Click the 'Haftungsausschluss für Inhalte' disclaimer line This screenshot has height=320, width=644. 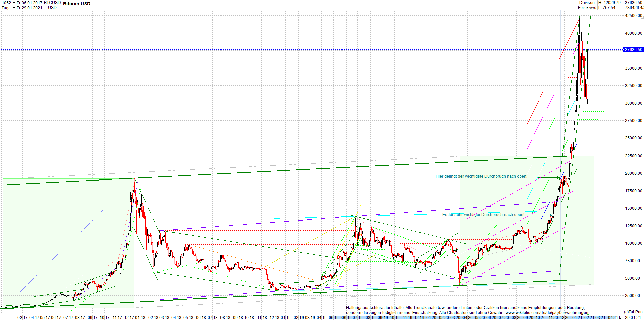(x=465, y=308)
